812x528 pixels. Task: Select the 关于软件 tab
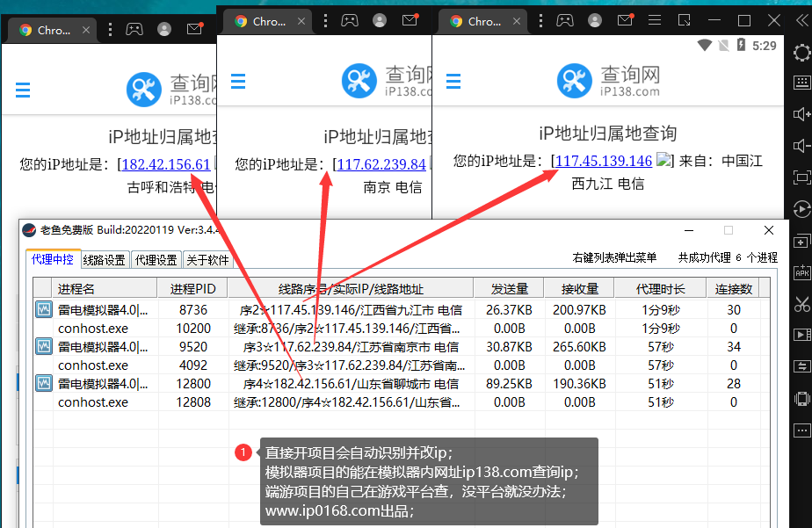[x=207, y=260]
